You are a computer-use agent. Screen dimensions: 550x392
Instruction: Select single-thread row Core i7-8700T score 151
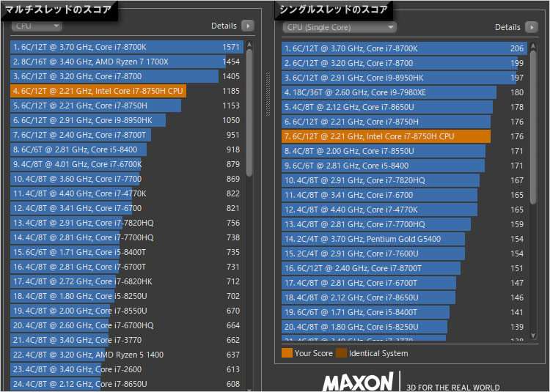point(404,268)
